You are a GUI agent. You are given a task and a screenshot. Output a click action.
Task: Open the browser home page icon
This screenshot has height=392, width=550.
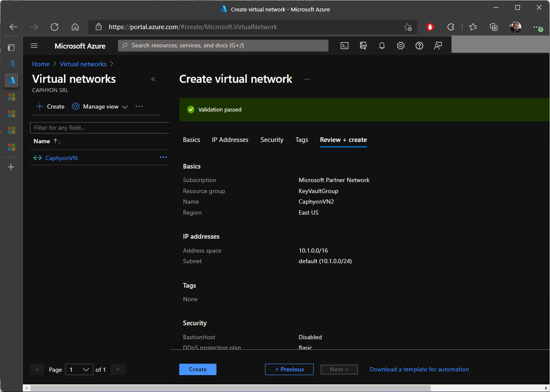click(75, 27)
